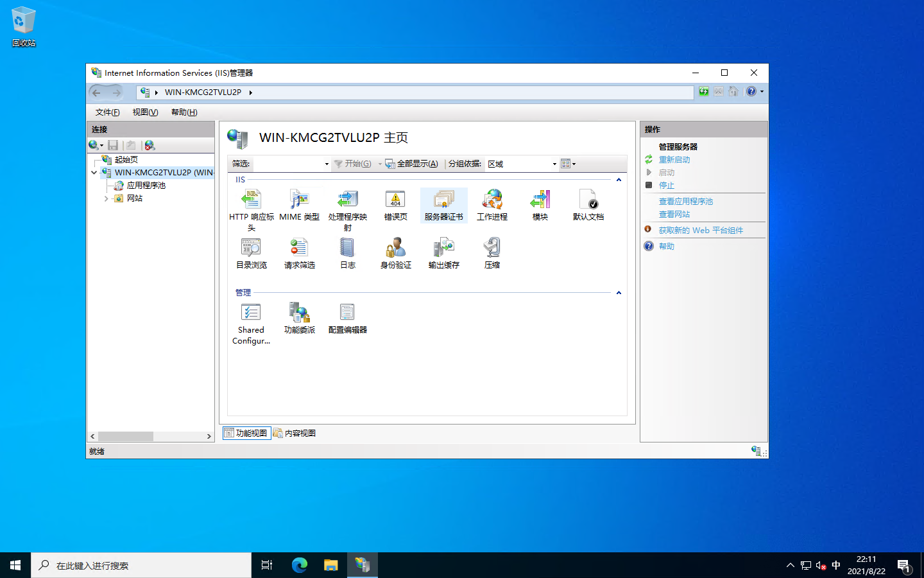924x578 pixels.
Task: Open File Explorer from the taskbar
Action: [x=330, y=565]
